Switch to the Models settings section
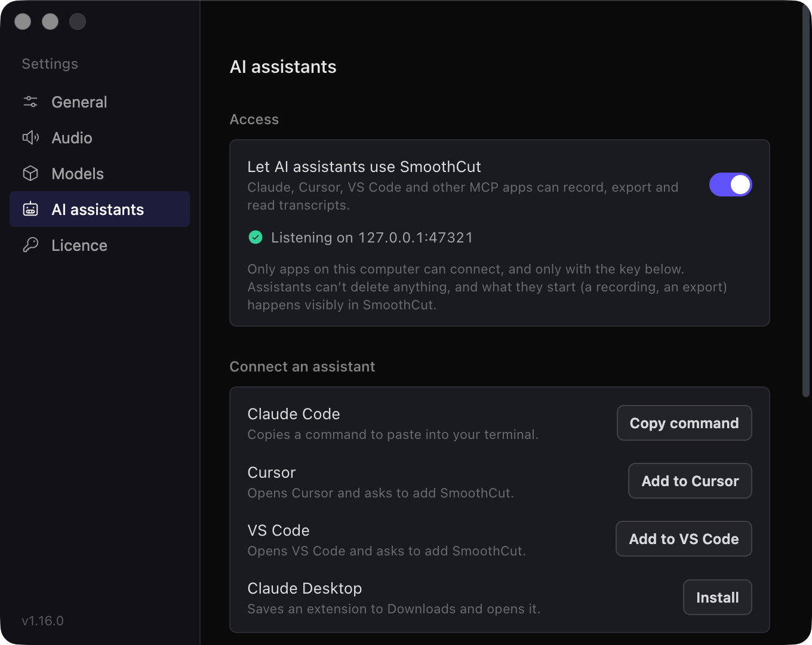This screenshot has width=812, height=645. coord(100,173)
